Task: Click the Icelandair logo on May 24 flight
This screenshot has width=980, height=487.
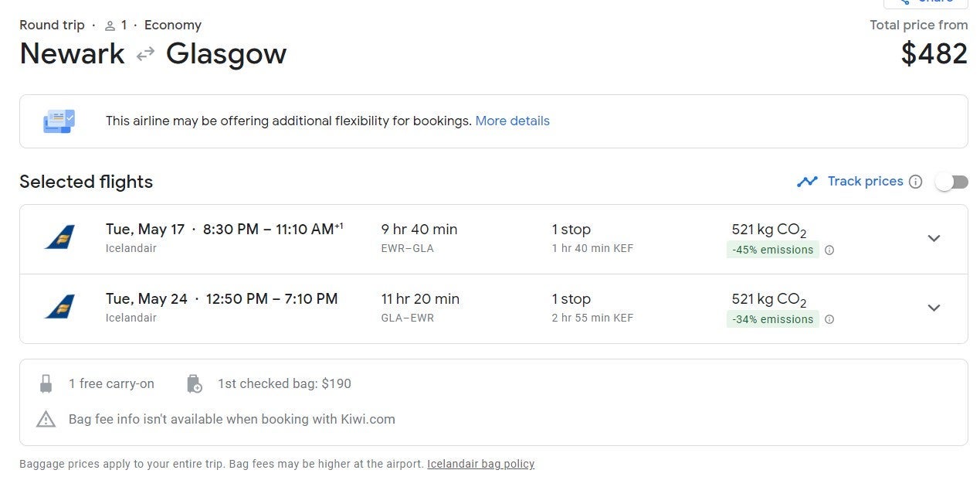Action: coord(59,308)
